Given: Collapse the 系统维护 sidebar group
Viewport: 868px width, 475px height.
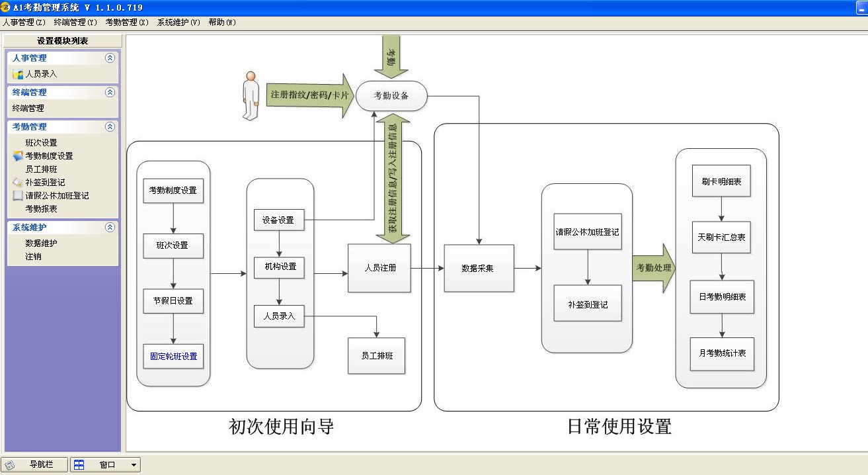Looking at the screenshot, I should (110, 228).
